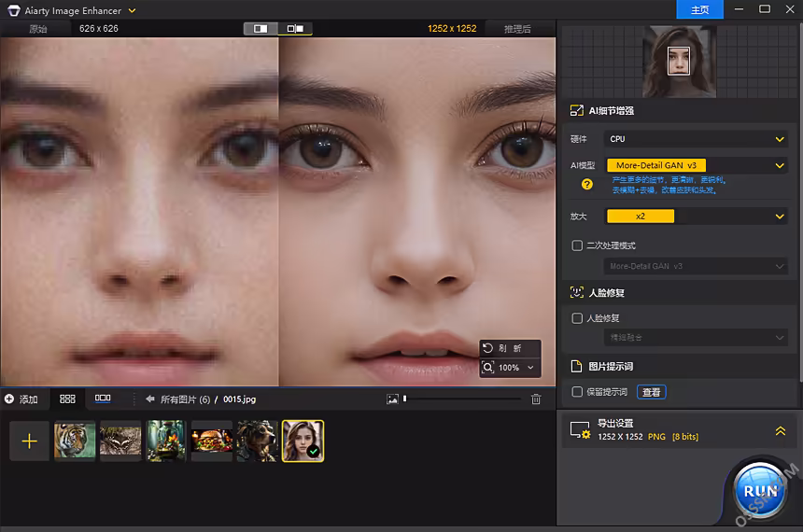Click the refresh circular arrow icon

pos(487,348)
